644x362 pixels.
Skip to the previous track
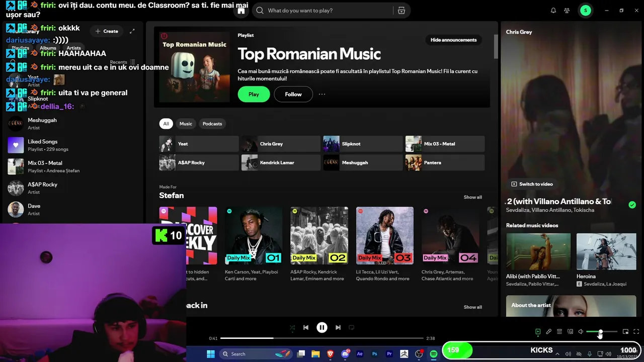click(306, 327)
